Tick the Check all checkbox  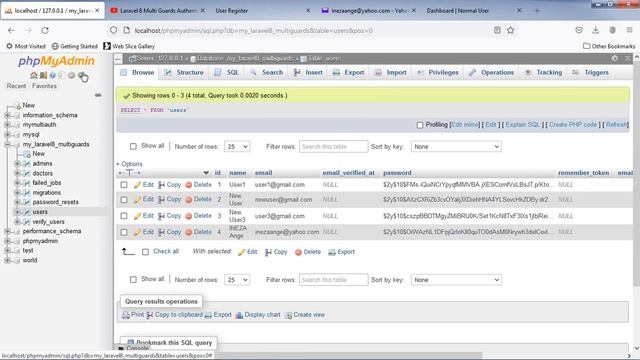click(x=145, y=252)
